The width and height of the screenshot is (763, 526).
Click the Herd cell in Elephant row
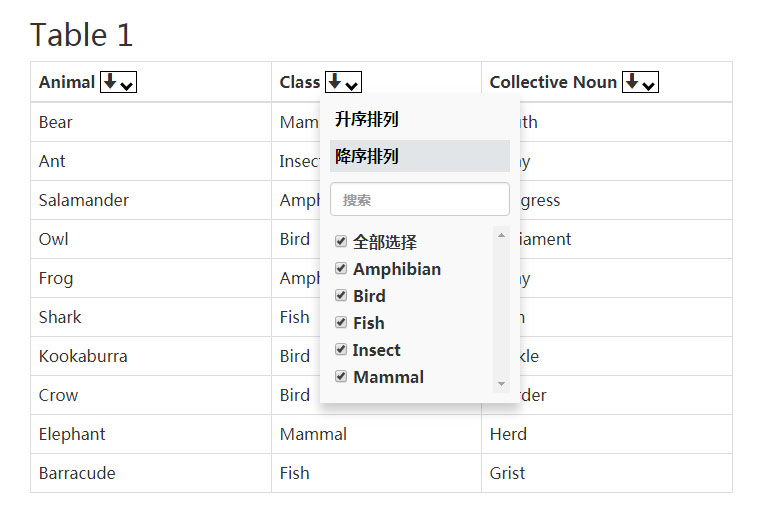[x=508, y=434]
